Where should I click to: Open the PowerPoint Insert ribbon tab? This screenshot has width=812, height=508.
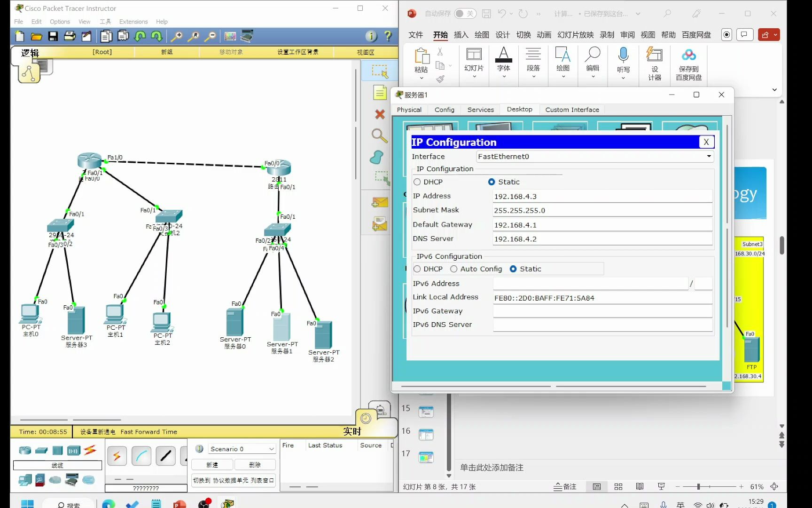click(461, 35)
